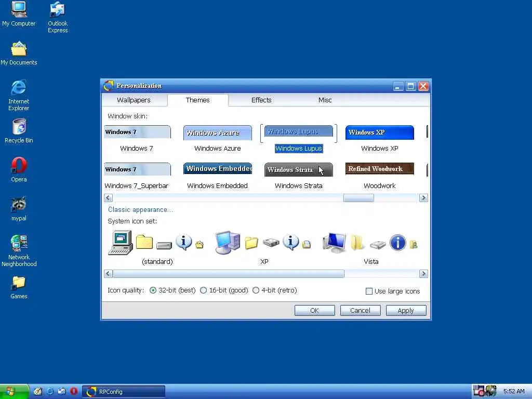The height and width of the screenshot is (399, 532).
Task: Click icon set left scroll arrow
Action: tap(108, 274)
